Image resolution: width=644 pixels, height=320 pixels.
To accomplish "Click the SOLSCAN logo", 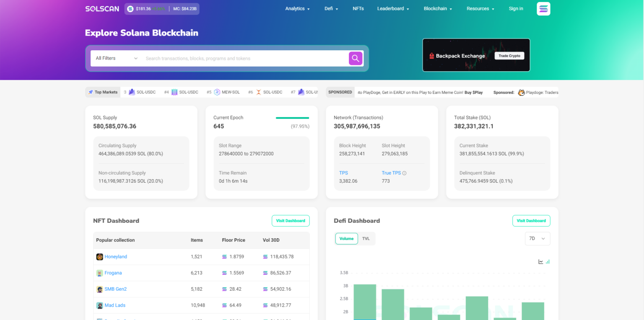I will tap(102, 9).
